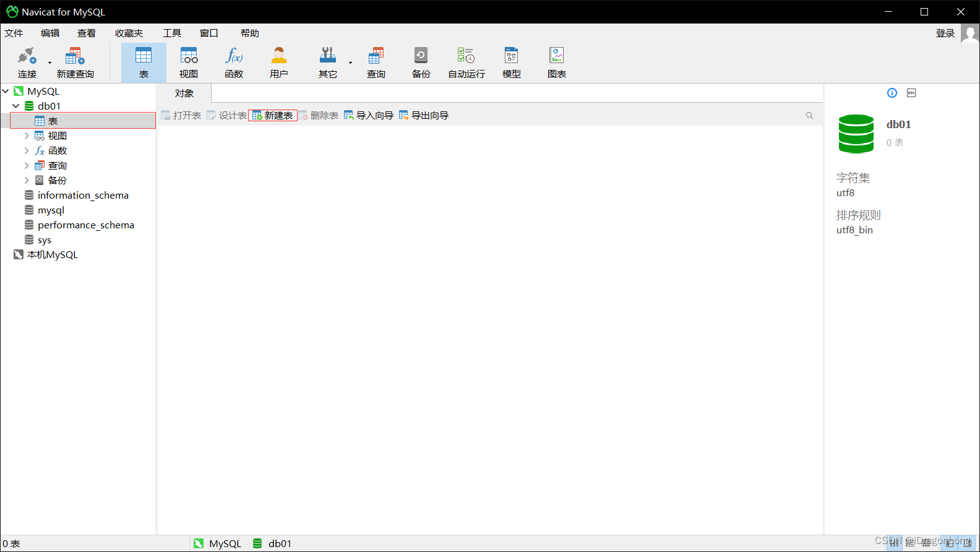
Task: Click the search magnifier in object toolbar
Action: tap(809, 116)
